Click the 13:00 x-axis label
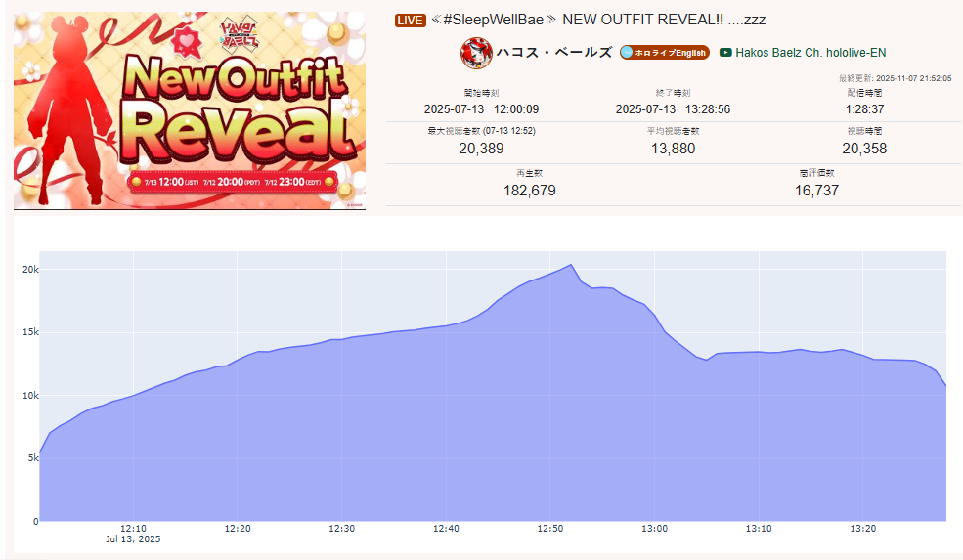 tap(655, 528)
